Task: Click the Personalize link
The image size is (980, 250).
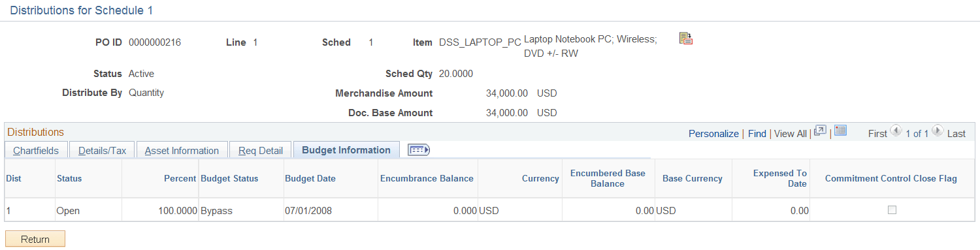Action: (713, 133)
